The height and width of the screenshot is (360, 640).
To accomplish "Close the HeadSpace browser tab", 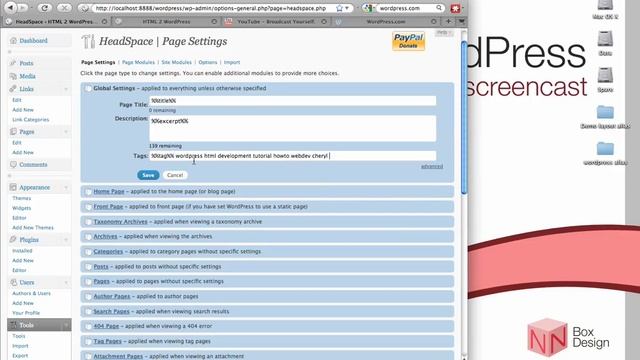I will pyautogui.click(x=104, y=22).
